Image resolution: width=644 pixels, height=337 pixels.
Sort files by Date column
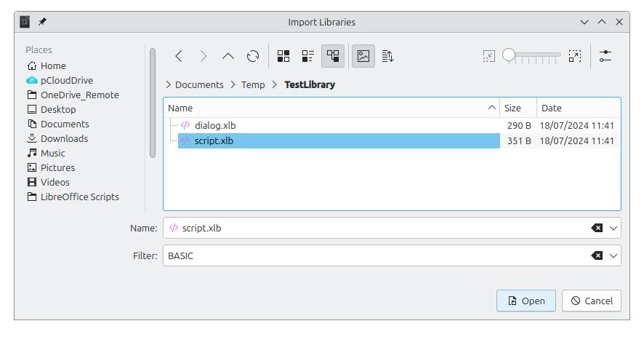[x=579, y=108]
